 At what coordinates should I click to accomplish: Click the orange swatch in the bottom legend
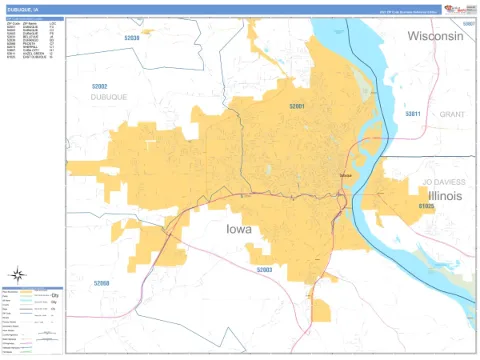(26, 292)
